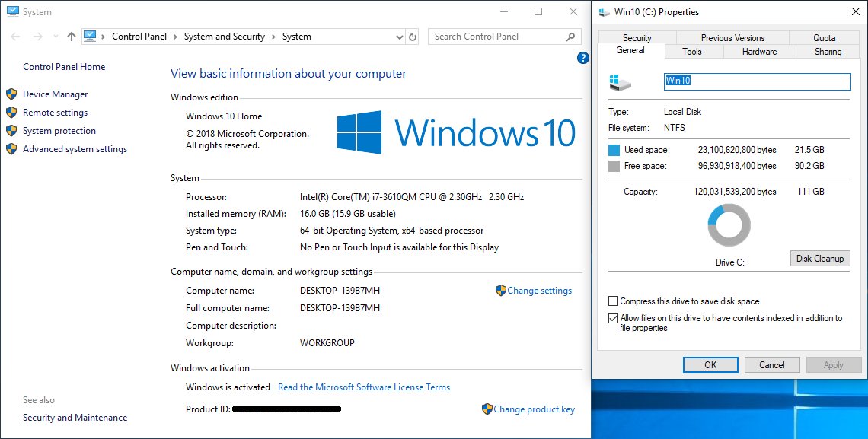The width and height of the screenshot is (868, 439).
Task: Click the computer icon in the address bar
Action: (x=90, y=37)
